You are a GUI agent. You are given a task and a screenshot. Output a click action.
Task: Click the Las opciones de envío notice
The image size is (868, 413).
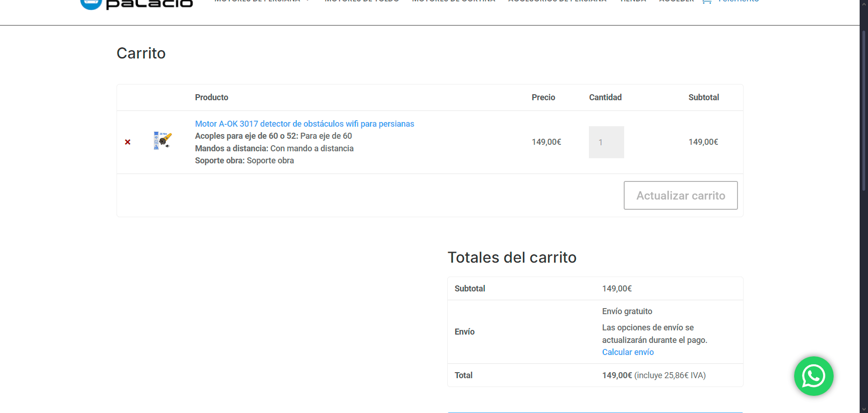pyautogui.click(x=655, y=334)
